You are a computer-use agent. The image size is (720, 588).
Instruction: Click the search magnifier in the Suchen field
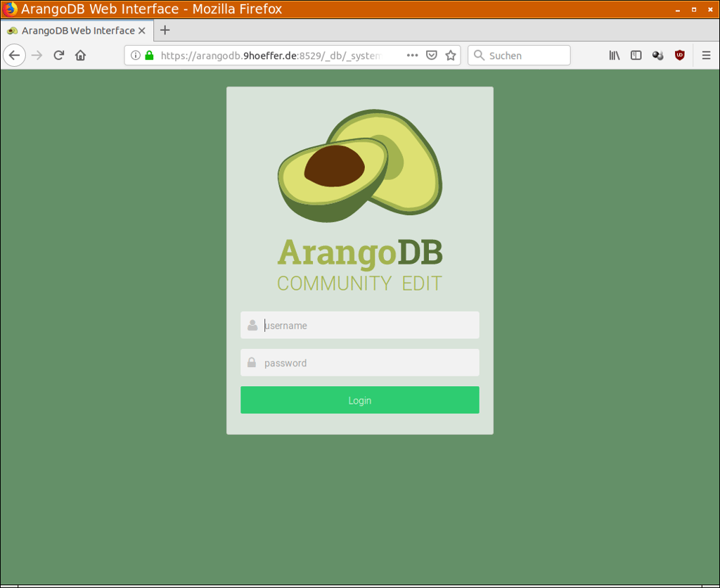click(479, 55)
